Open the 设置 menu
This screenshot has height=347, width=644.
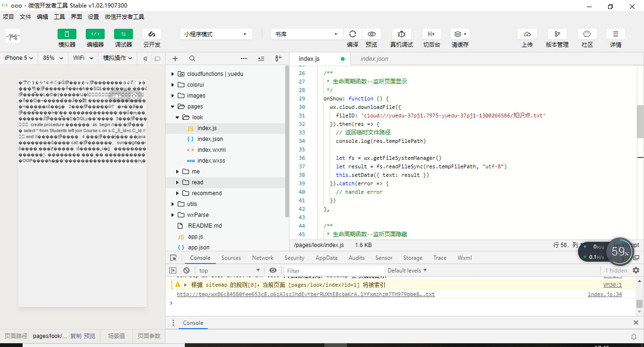(x=93, y=17)
